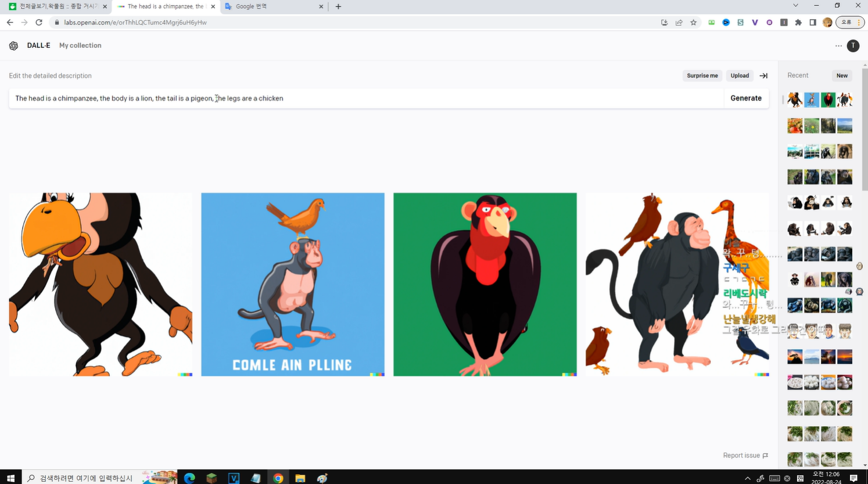The image size is (868, 484).
Task: Open the purple V extension icon
Action: click(755, 22)
